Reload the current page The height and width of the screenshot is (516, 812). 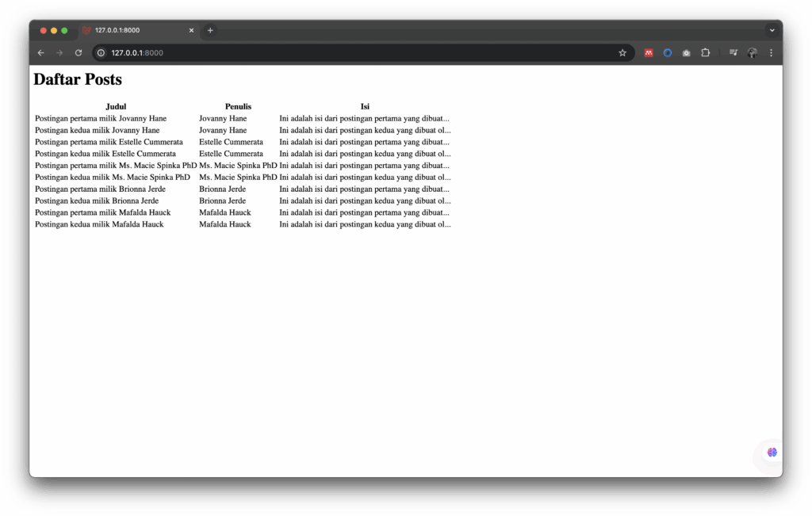point(78,52)
